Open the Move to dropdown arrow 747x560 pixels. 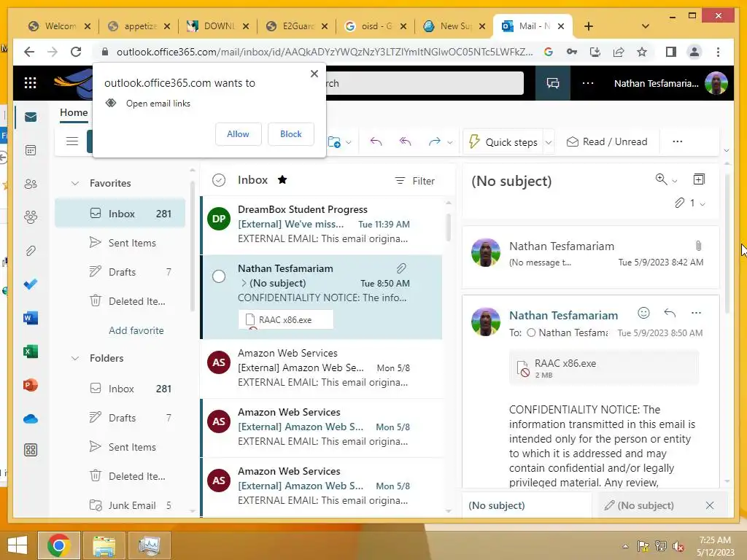(x=349, y=142)
